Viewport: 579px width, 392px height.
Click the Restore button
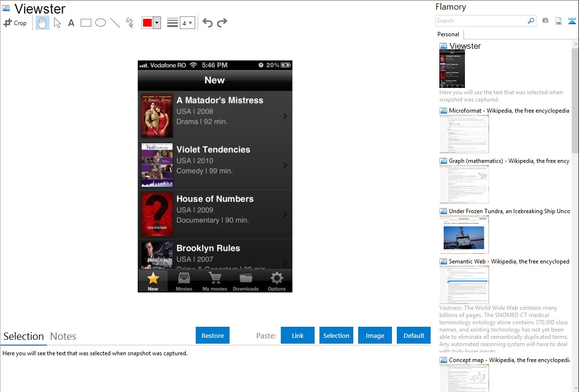213,335
